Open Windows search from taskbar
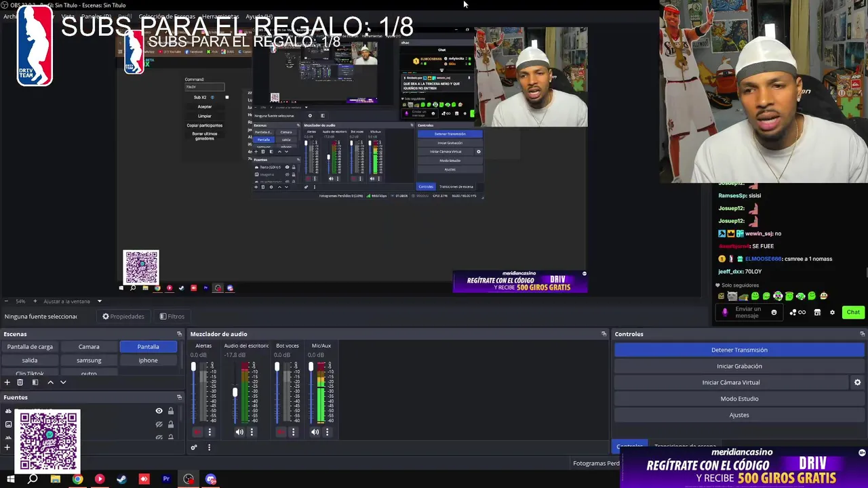Screen dimensions: 868x488 33,479
